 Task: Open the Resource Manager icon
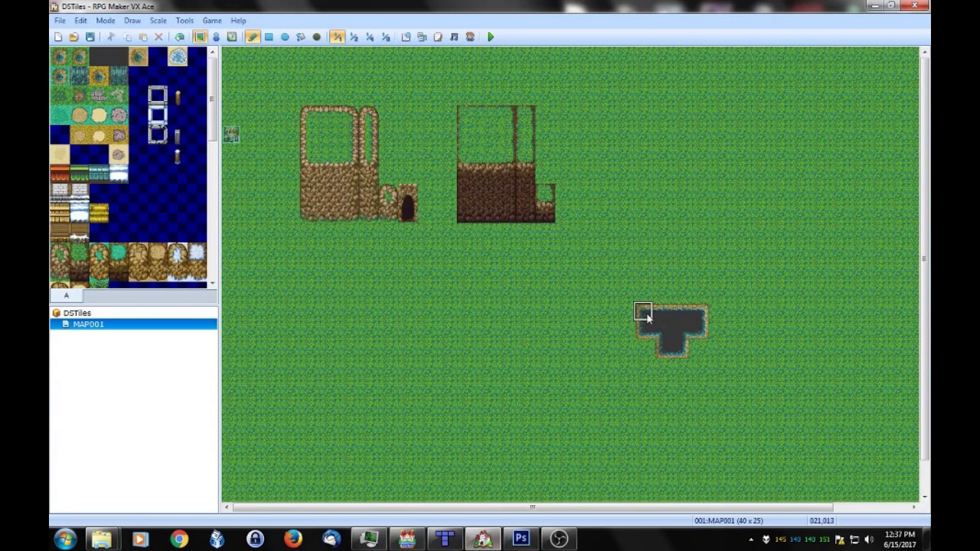[x=422, y=37]
